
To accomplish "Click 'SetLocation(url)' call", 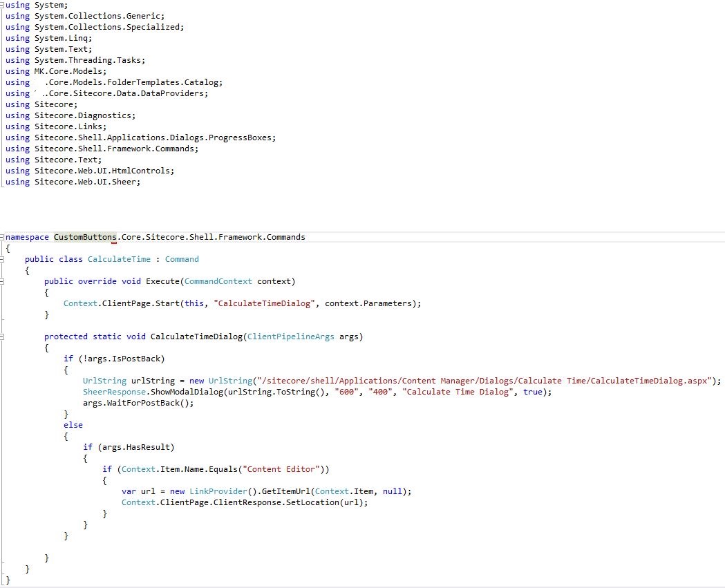I will click(x=325, y=503).
